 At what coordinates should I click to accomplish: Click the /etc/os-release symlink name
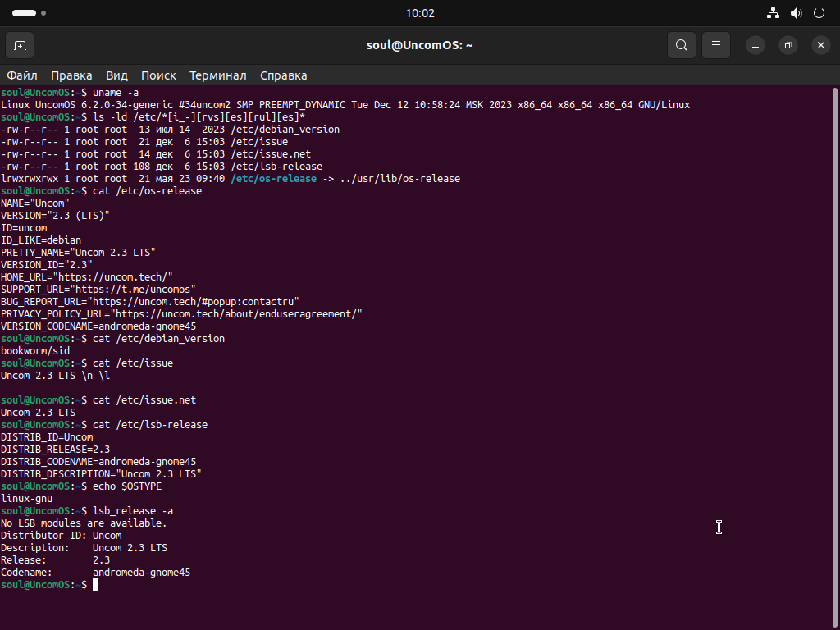273,178
